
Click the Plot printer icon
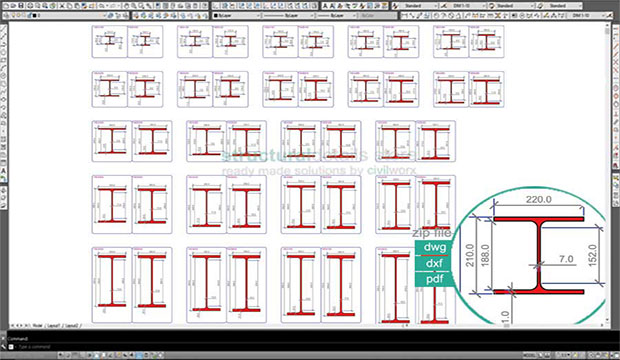tap(30, 6)
